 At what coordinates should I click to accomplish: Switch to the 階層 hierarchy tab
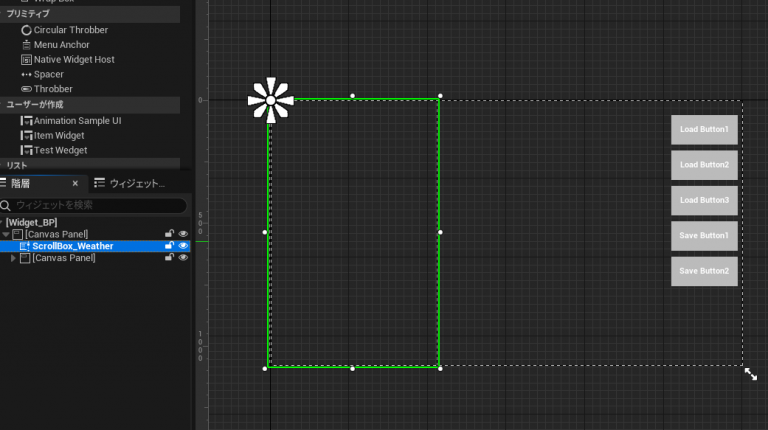tap(20, 184)
